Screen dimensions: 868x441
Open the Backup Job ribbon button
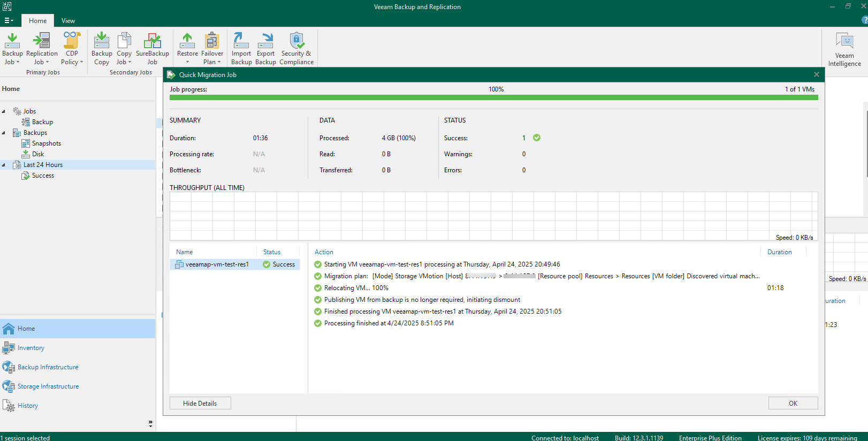[12, 49]
